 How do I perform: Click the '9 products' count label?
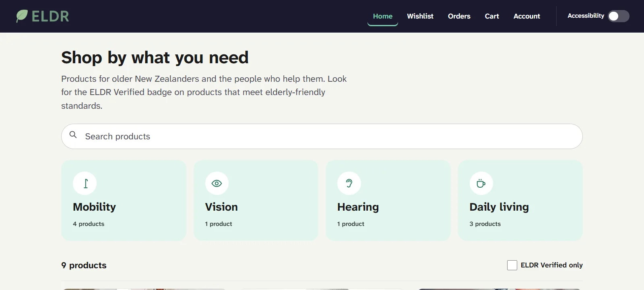84,265
